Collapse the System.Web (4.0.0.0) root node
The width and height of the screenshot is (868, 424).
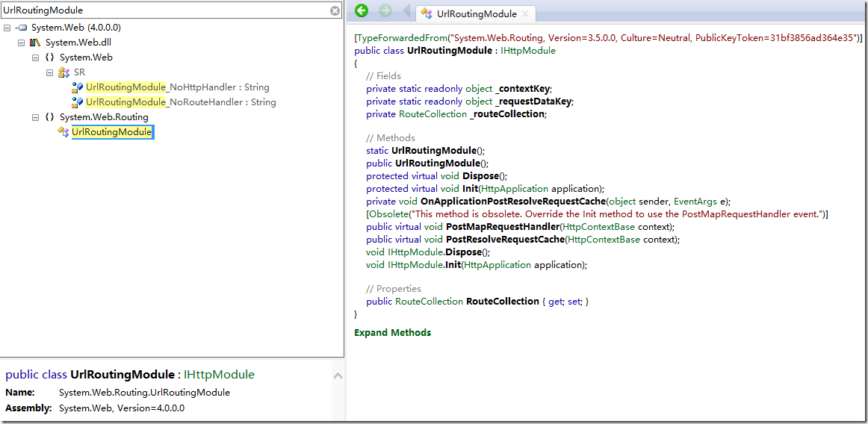tap(7, 28)
